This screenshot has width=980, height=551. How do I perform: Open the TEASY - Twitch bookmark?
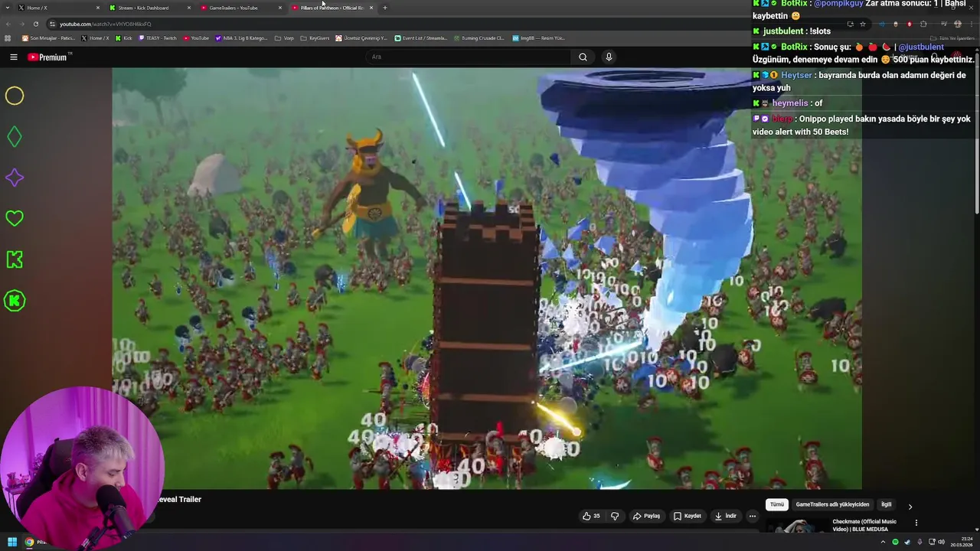158,37
